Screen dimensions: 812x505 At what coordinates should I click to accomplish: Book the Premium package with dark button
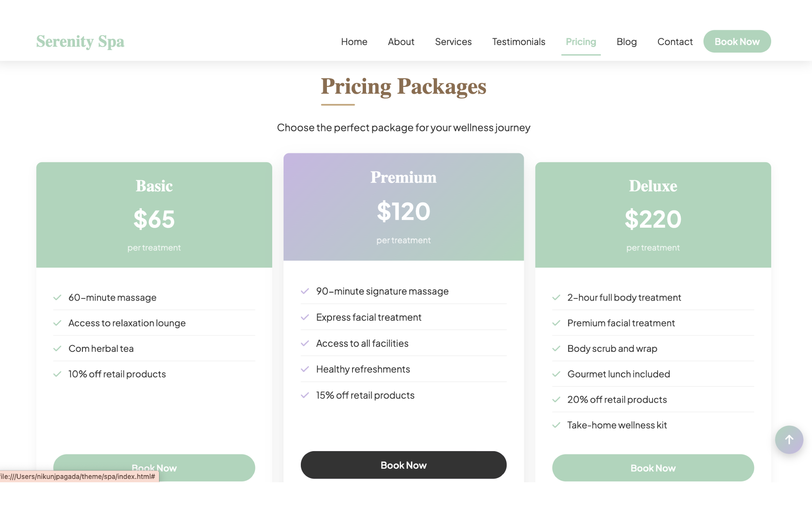[403, 465]
